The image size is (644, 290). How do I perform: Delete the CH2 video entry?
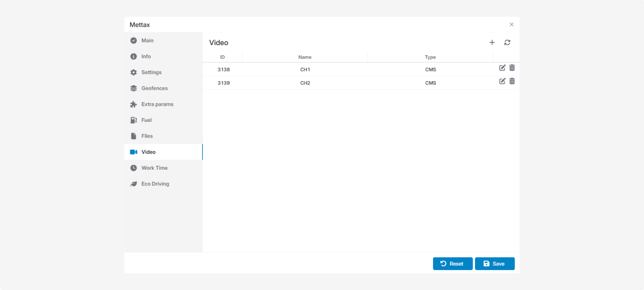pos(512,81)
